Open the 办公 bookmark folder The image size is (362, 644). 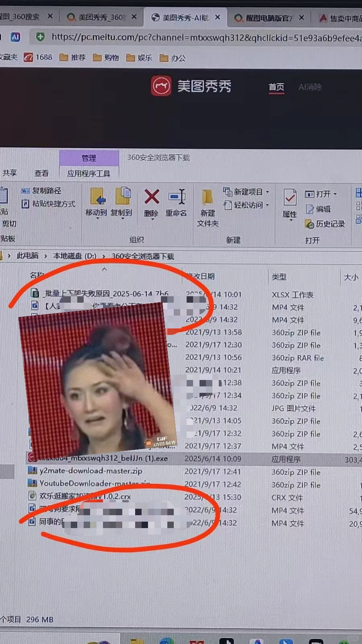click(173, 58)
